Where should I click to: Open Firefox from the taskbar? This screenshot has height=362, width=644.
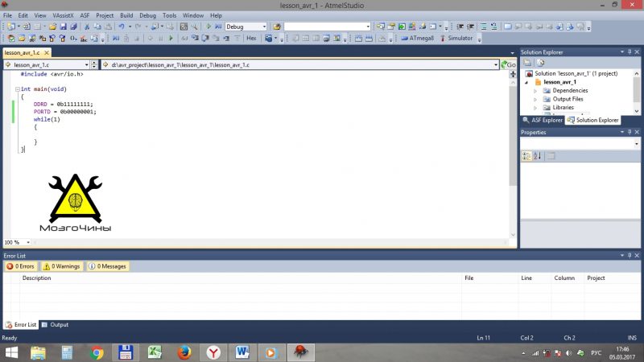pos(184,352)
